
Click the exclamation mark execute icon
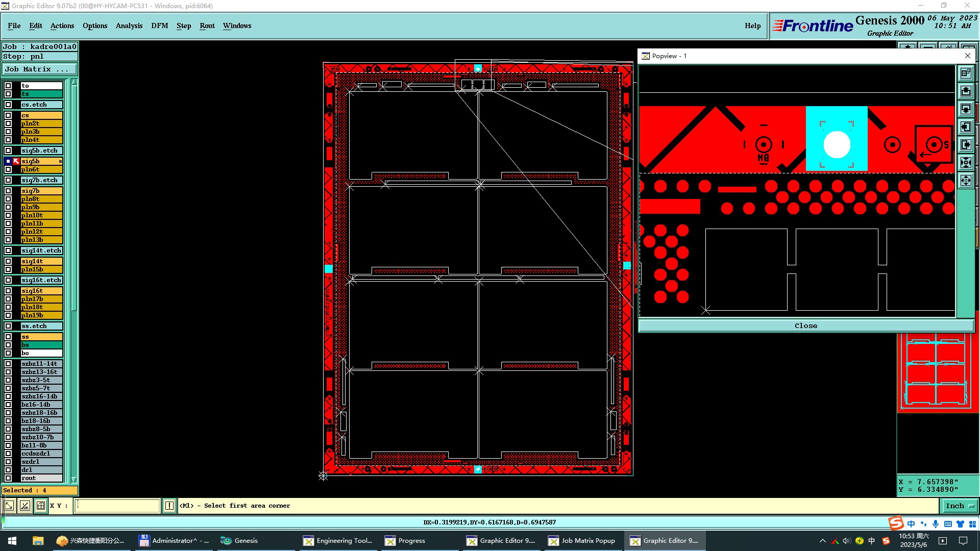click(169, 506)
